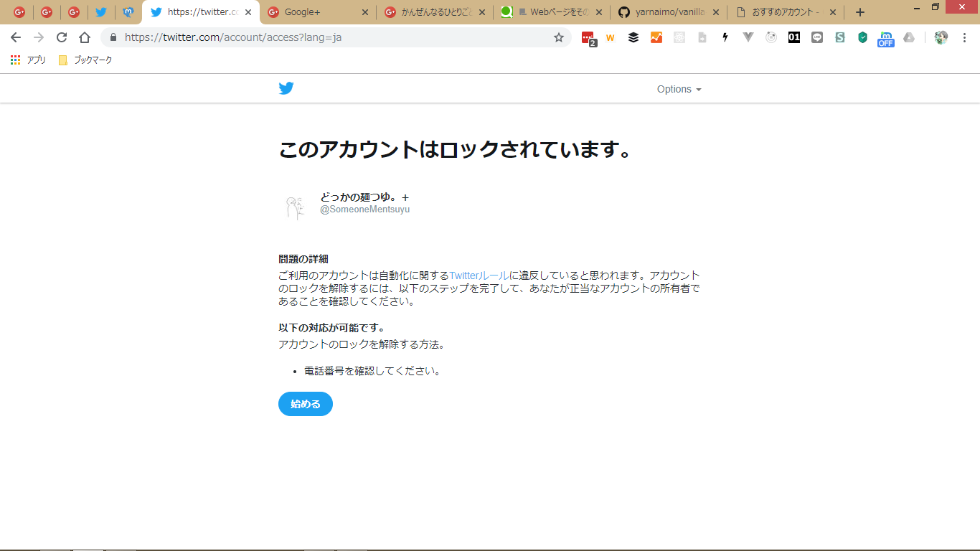
Task: Open a new browser tab with plus button
Action: (x=860, y=12)
